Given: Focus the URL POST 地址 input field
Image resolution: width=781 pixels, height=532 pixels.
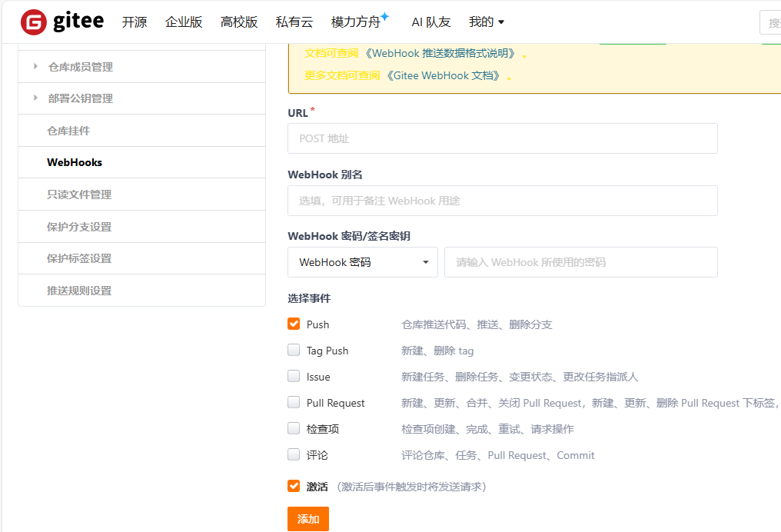Looking at the screenshot, I should tap(503, 138).
